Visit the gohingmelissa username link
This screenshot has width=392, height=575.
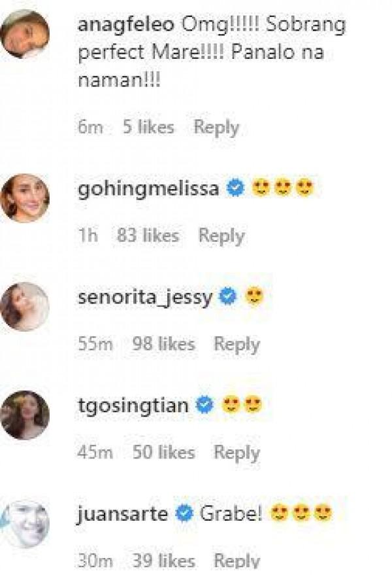[148, 189]
